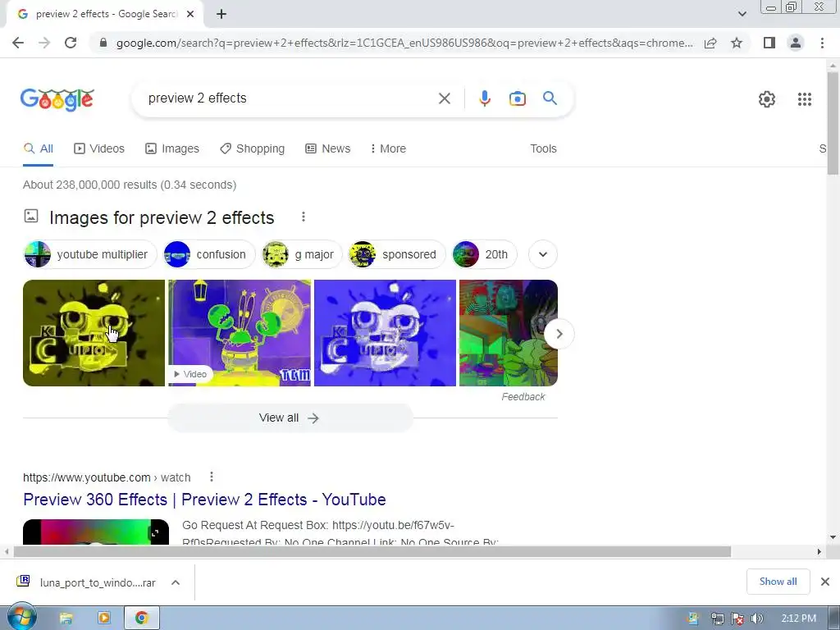Open the yellow Klasky Csupo image thumbnail
This screenshot has height=630, width=840.
point(94,333)
